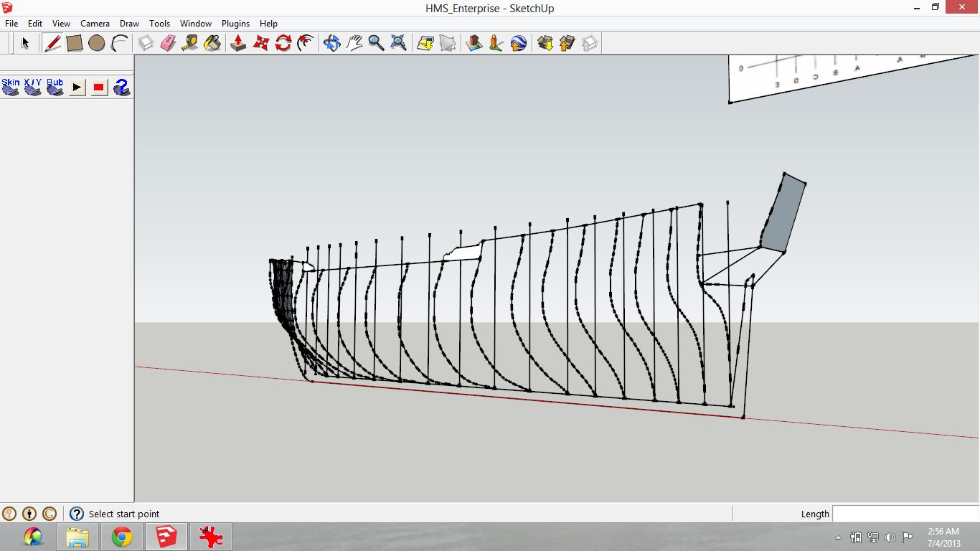Click the claim credit status bar icon

coord(50,514)
